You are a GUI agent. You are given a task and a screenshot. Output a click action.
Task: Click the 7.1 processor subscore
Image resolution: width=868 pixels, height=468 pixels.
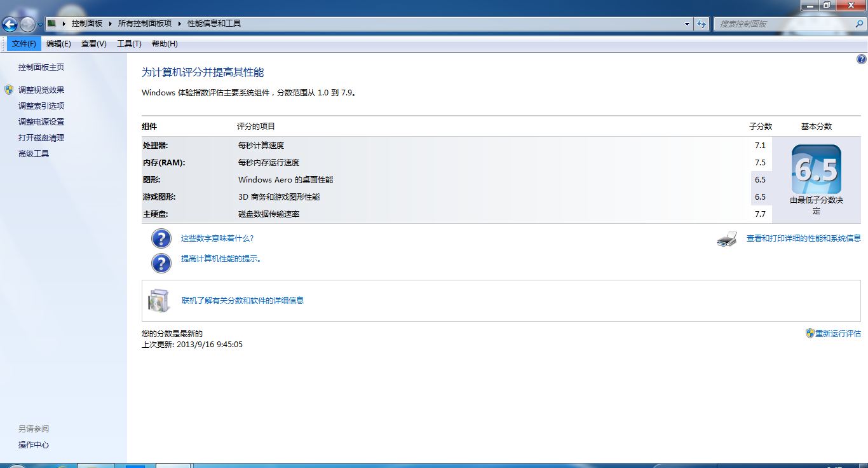(x=760, y=145)
